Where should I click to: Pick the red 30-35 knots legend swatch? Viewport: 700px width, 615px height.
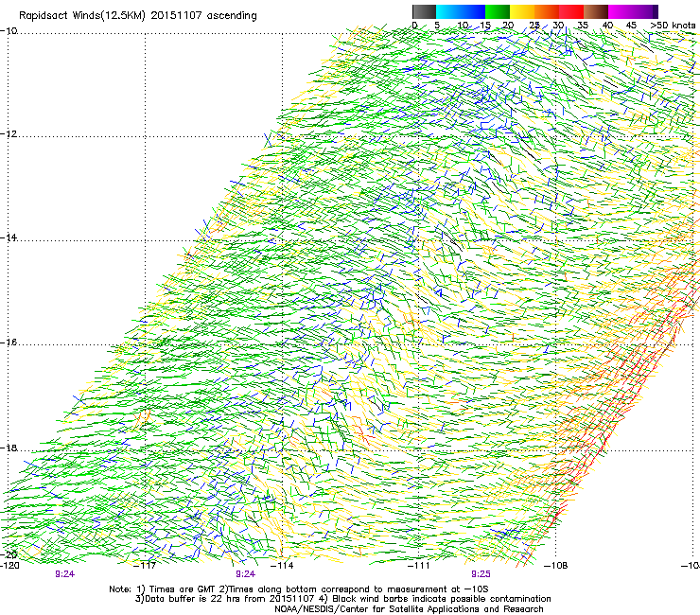(x=571, y=11)
